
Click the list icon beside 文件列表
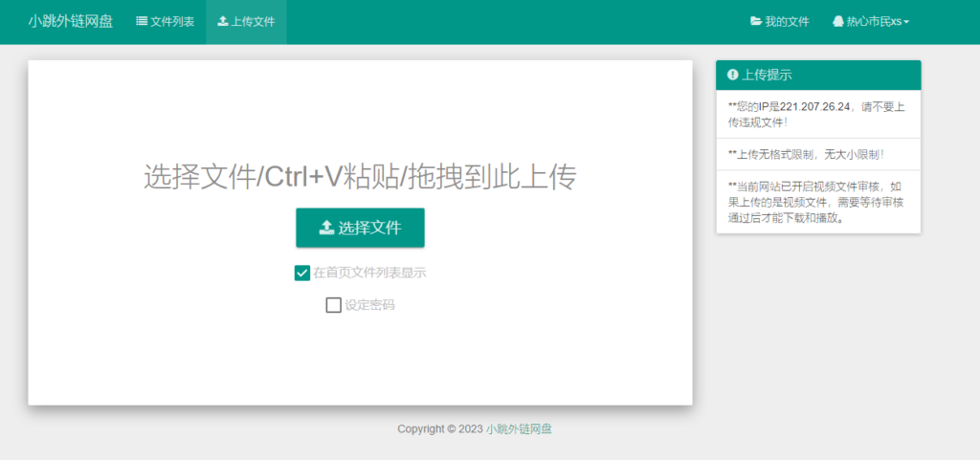pyautogui.click(x=142, y=21)
